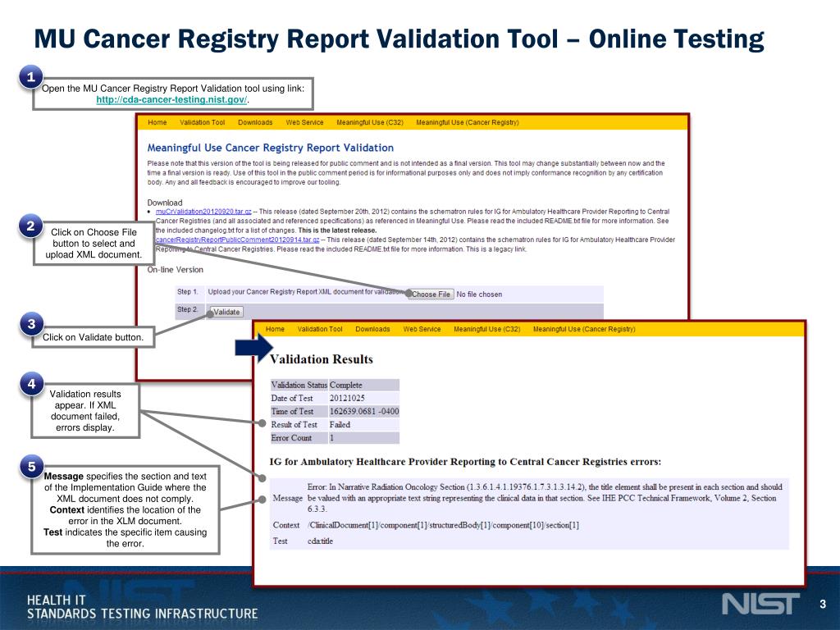Select the Context path /ClinicalDocument[1]/component[1]

(x=443, y=525)
